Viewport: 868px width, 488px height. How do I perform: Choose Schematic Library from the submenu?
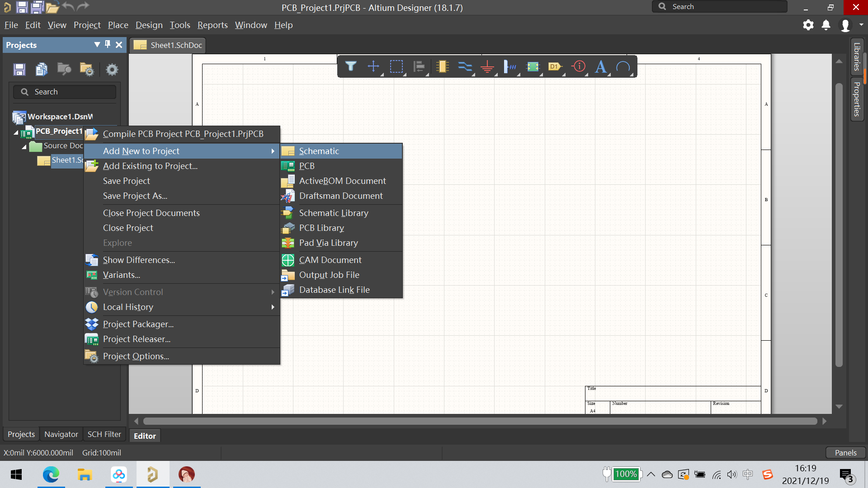[333, 213]
